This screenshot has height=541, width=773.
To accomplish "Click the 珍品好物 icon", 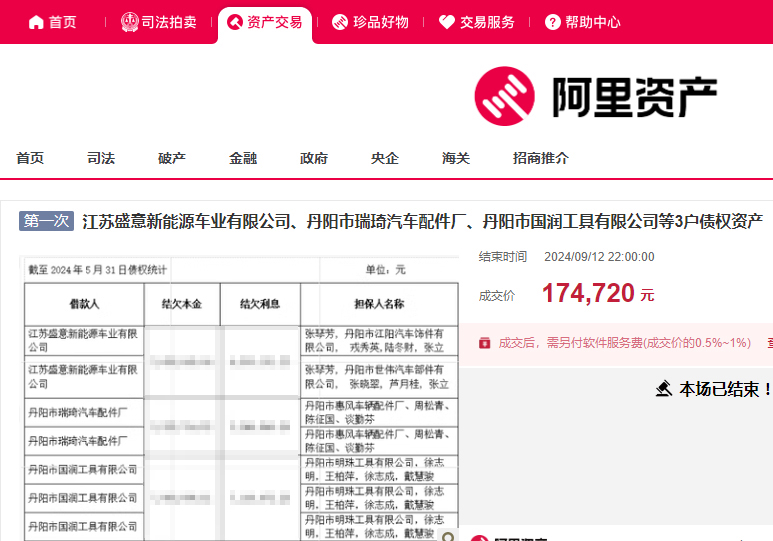I will pyautogui.click(x=340, y=22).
